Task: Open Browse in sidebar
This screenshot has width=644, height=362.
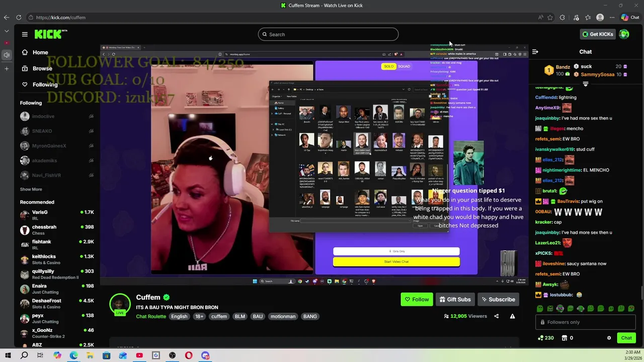Action: pyautogui.click(x=37, y=68)
